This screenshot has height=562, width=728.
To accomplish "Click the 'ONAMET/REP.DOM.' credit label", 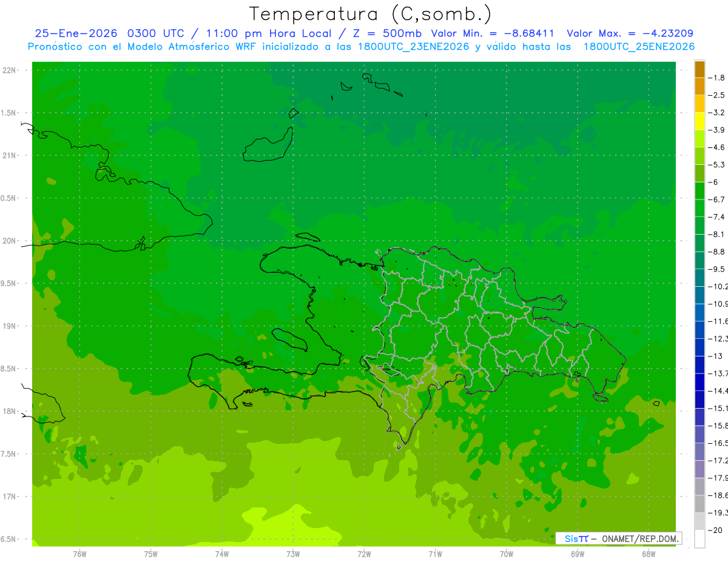I will click(640, 538).
